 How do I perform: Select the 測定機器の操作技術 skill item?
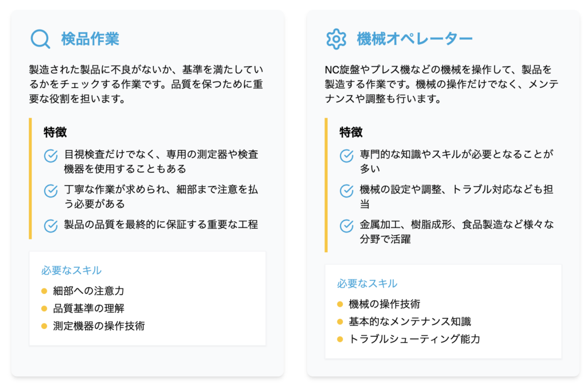99,326
